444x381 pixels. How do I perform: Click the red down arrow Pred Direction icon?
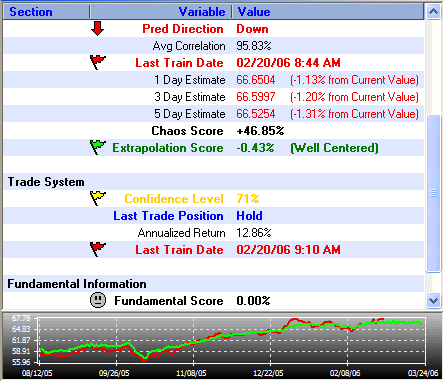click(x=97, y=29)
